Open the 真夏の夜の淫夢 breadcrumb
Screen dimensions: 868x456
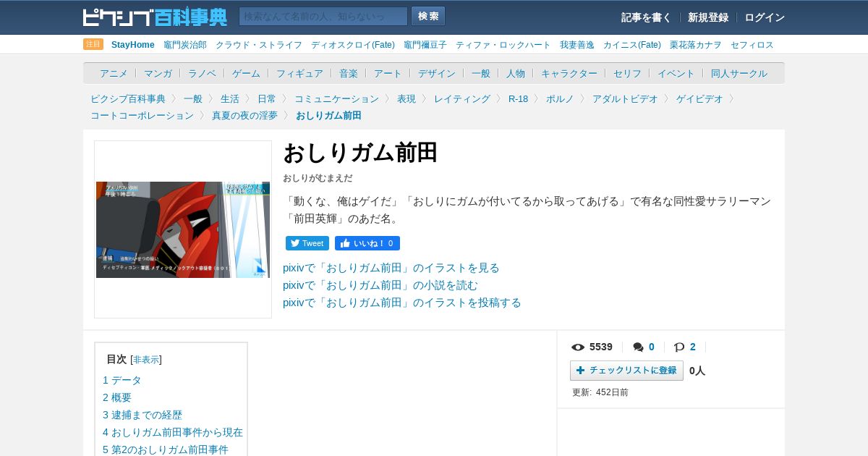coord(244,115)
